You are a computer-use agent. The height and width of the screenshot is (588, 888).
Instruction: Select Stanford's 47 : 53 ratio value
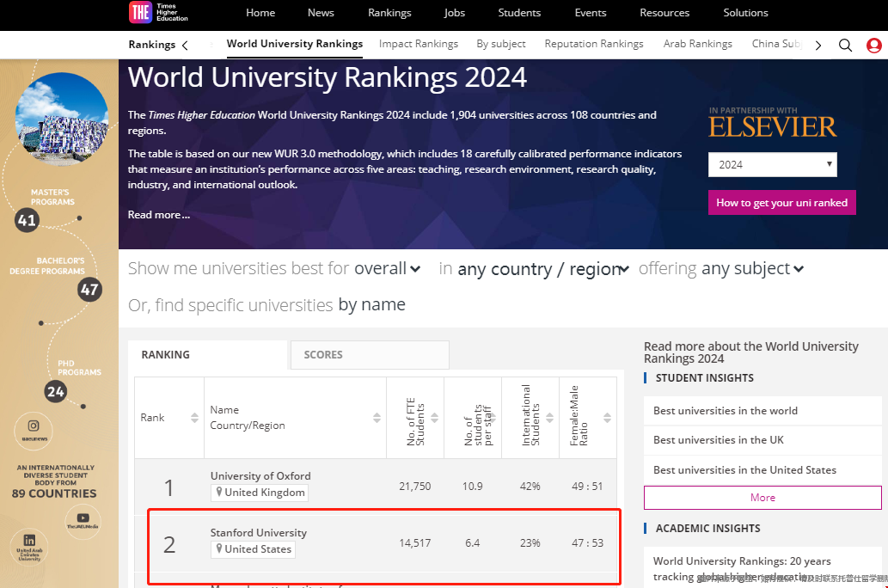click(587, 542)
